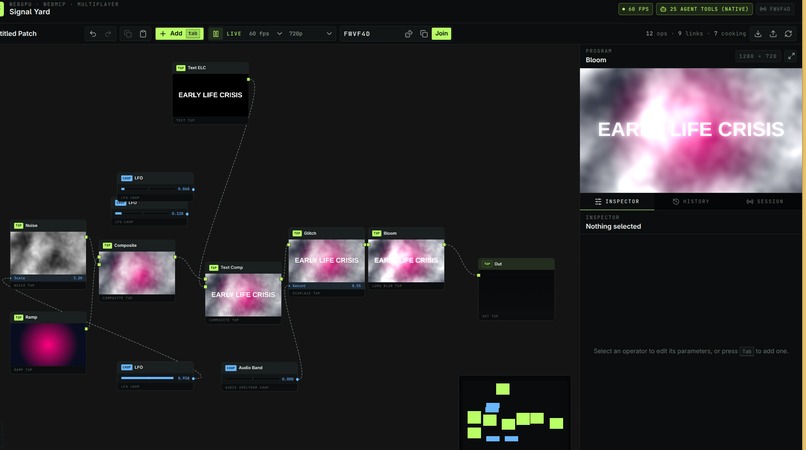Upload a patch via the upload icon

point(773,33)
